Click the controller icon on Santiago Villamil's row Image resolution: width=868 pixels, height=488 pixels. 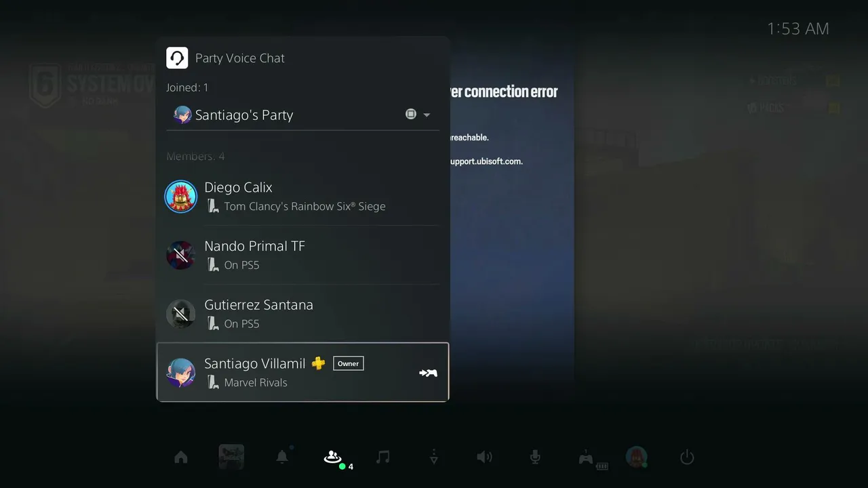[428, 373]
